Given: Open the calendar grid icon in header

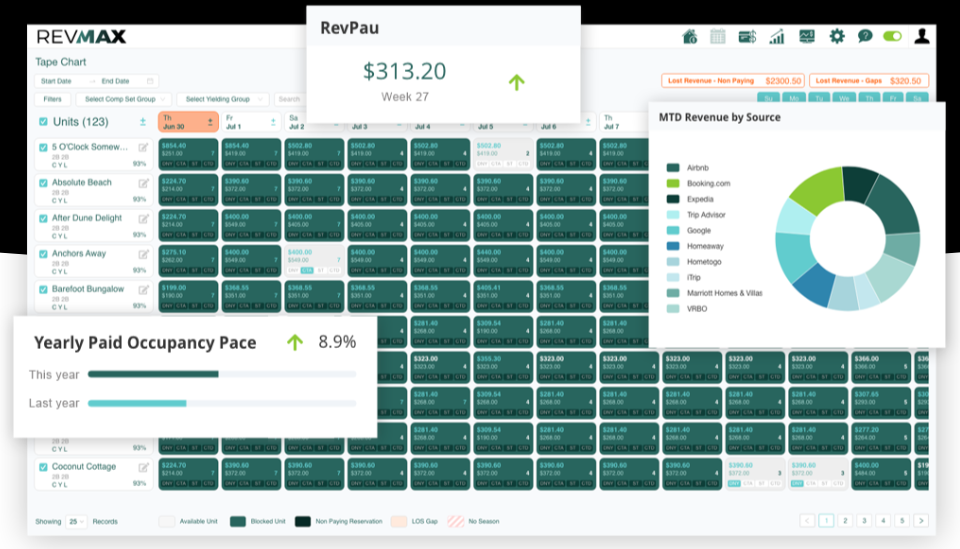Looking at the screenshot, I should [718, 37].
